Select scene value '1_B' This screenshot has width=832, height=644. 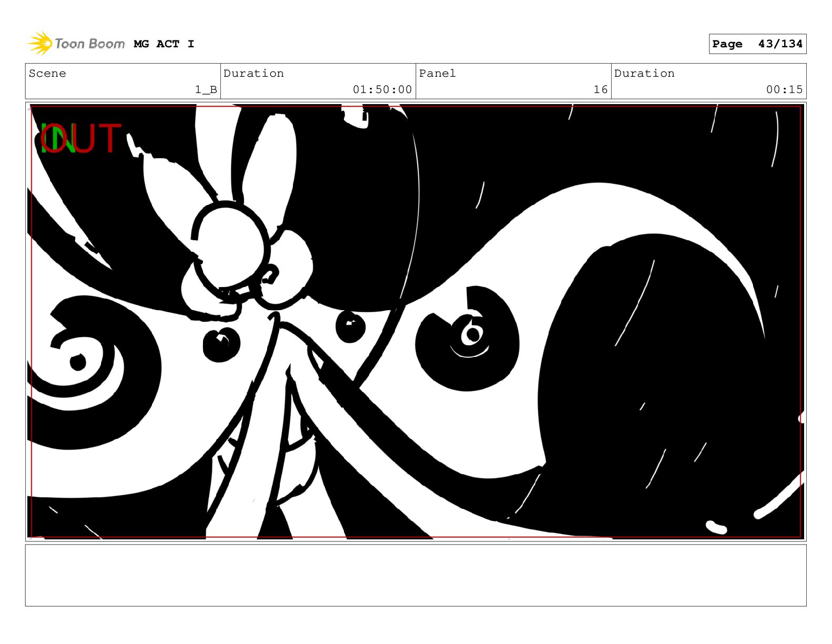pos(206,89)
